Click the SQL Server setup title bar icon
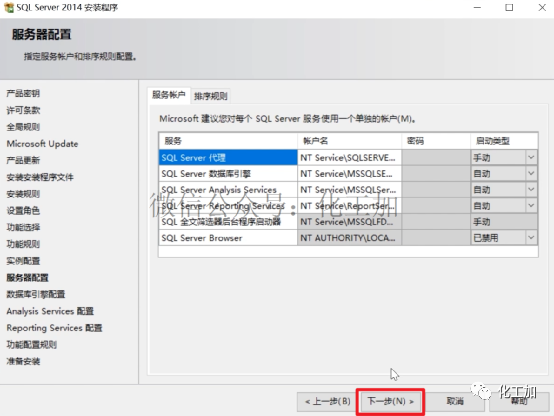554x416 pixels. (8, 7)
